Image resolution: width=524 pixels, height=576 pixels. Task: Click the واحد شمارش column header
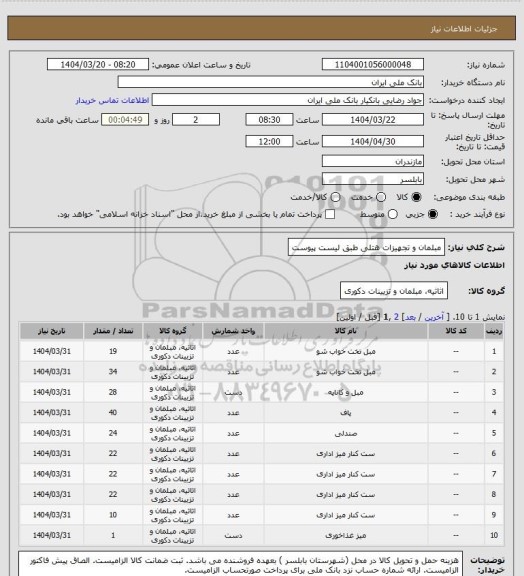pyautogui.click(x=233, y=331)
